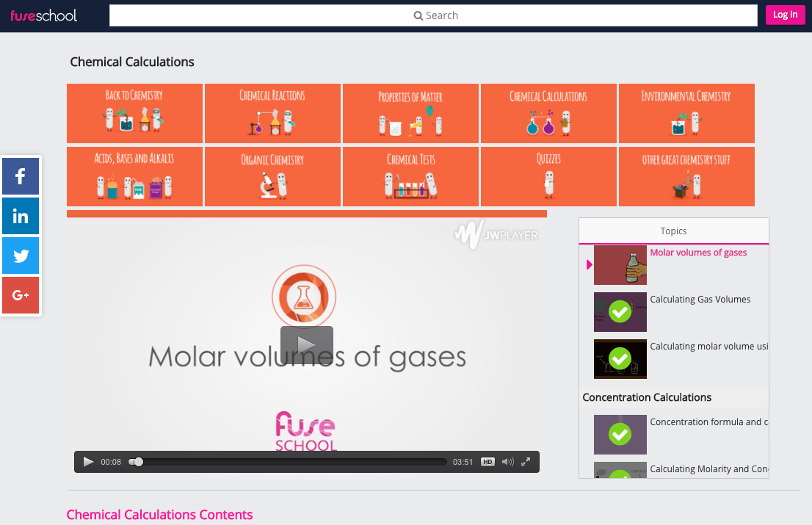Share the page on LinkedIn

(20, 216)
